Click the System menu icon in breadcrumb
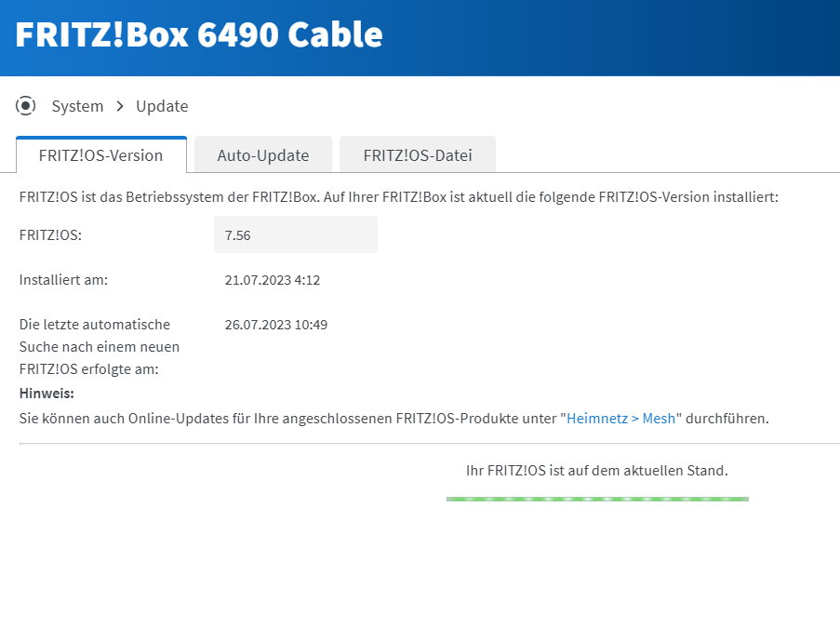Screen dimensions: 840x628 click(x=25, y=106)
